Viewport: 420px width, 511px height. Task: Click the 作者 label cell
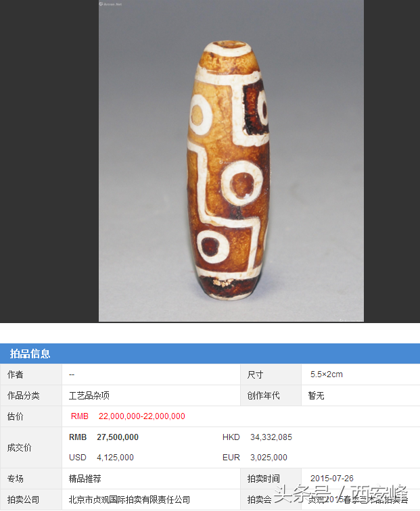[x=31, y=374]
